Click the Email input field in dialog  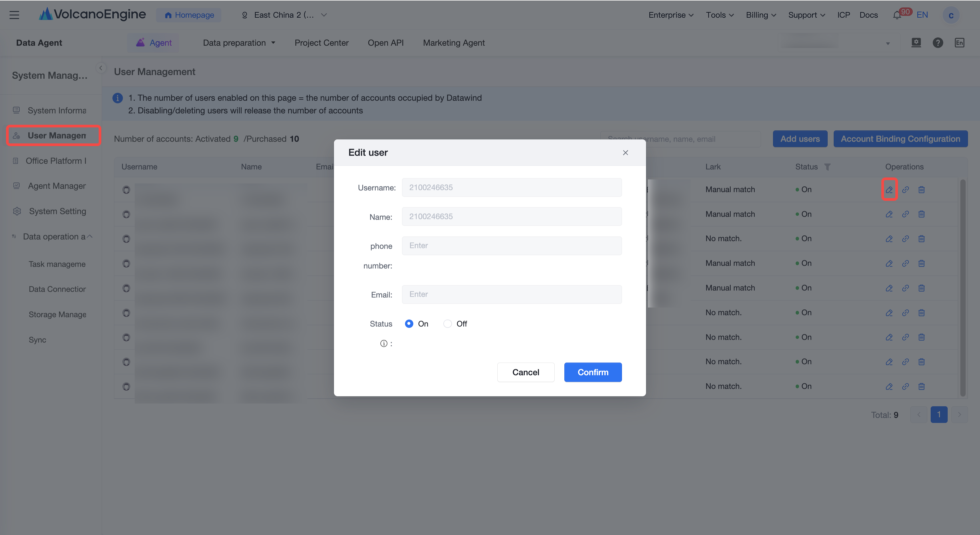tap(512, 294)
